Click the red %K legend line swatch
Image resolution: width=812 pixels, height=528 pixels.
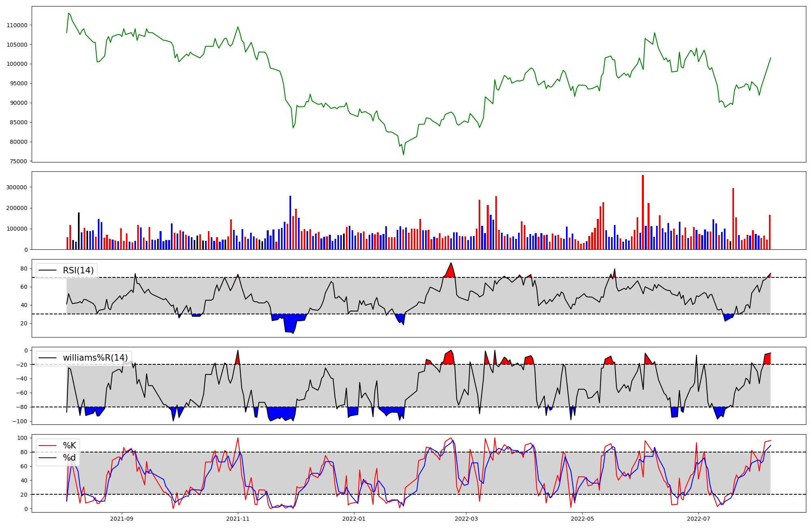coord(47,446)
